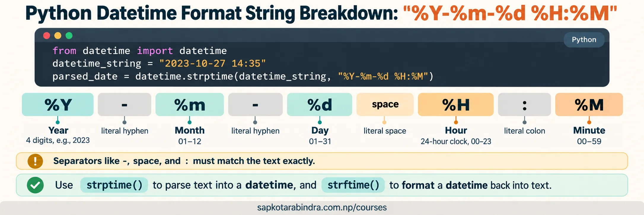Click the "literal space" caption
The image size is (644, 215).
[x=385, y=131]
